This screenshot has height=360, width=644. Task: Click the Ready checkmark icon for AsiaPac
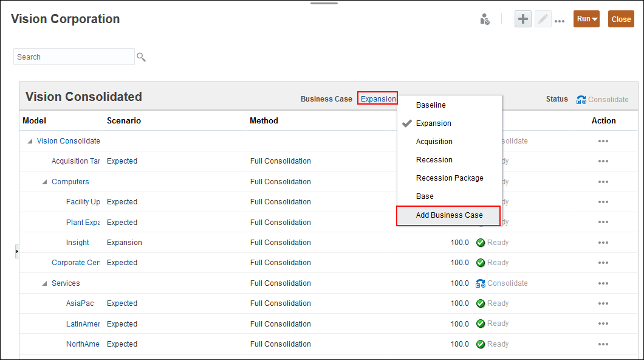(x=481, y=303)
